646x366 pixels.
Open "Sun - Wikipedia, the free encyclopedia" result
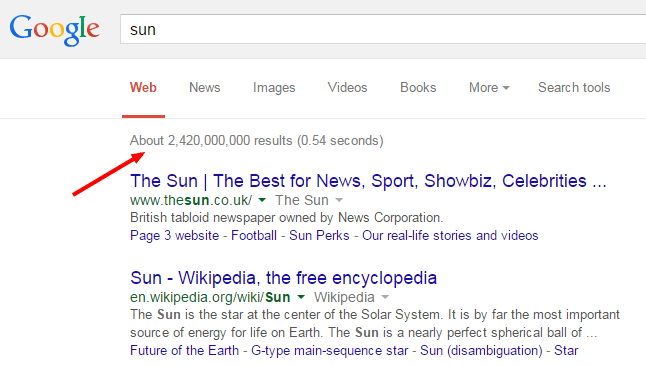(x=283, y=278)
